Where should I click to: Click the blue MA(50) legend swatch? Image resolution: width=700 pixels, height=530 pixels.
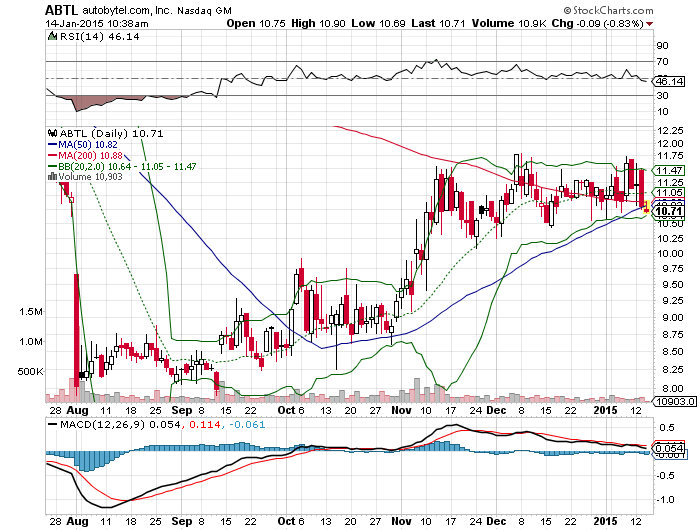[x=53, y=145]
